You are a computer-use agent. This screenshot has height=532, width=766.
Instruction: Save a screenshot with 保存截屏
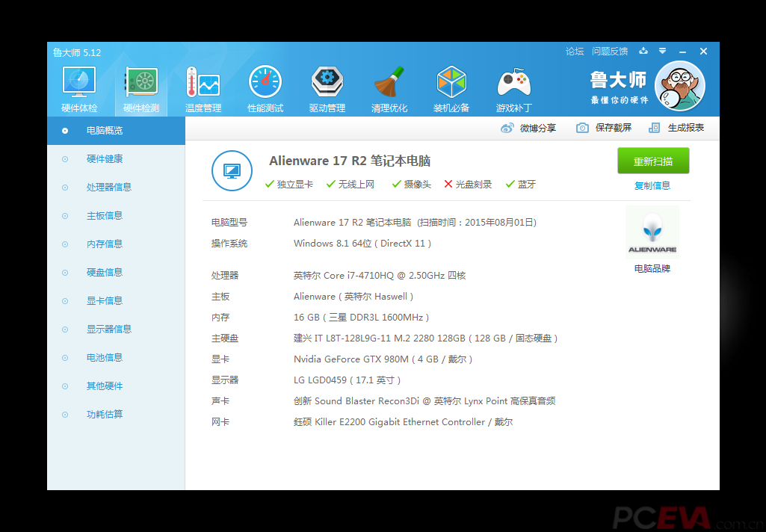604,128
